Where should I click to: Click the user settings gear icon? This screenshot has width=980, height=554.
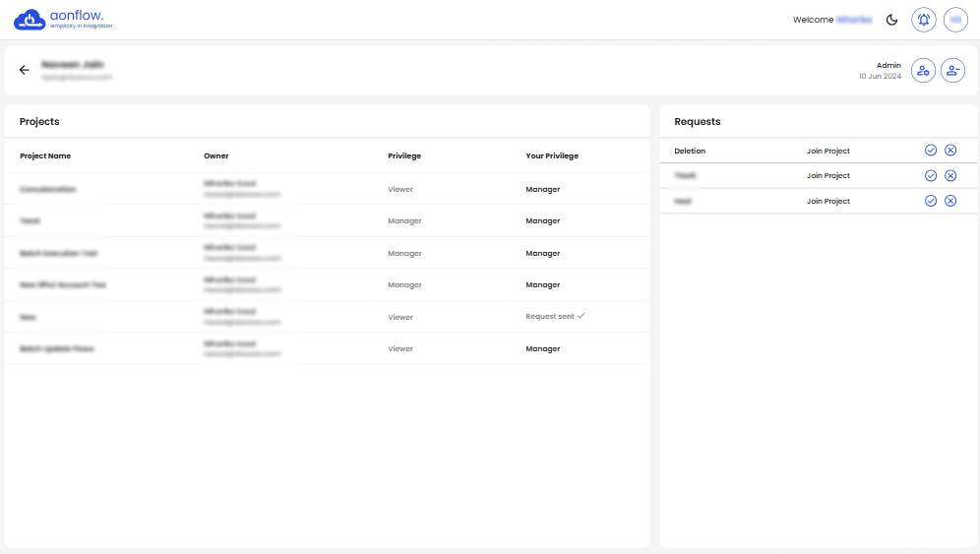coord(923,70)
